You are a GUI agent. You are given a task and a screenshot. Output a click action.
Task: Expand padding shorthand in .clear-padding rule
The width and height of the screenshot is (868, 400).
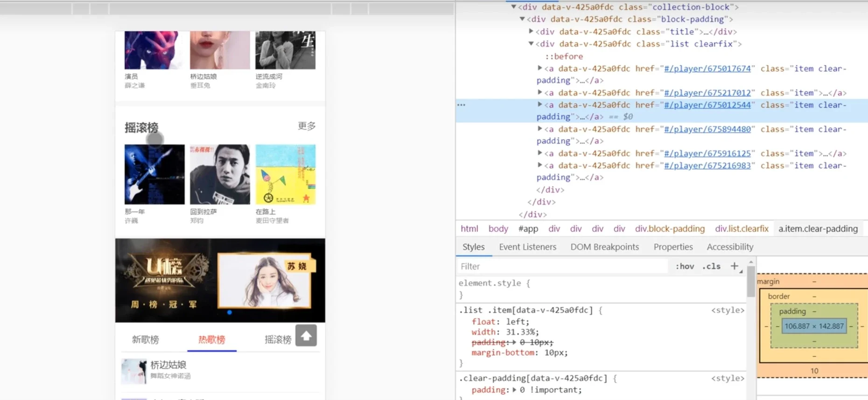[x=514, y=390]
